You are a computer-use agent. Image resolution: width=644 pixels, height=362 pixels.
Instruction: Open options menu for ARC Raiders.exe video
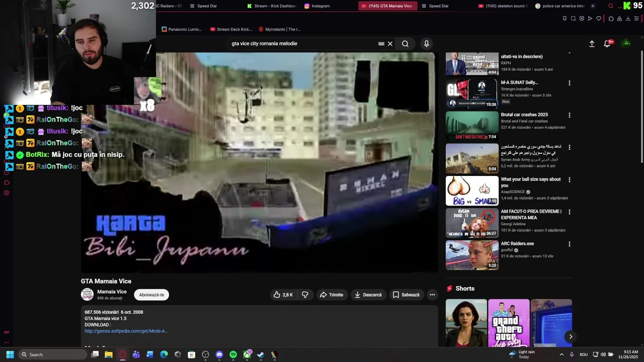point(570,244)
